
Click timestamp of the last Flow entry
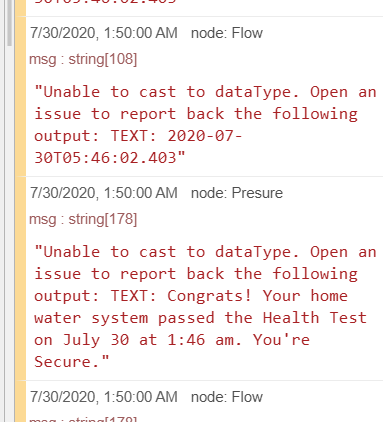[x=104, y=397]
